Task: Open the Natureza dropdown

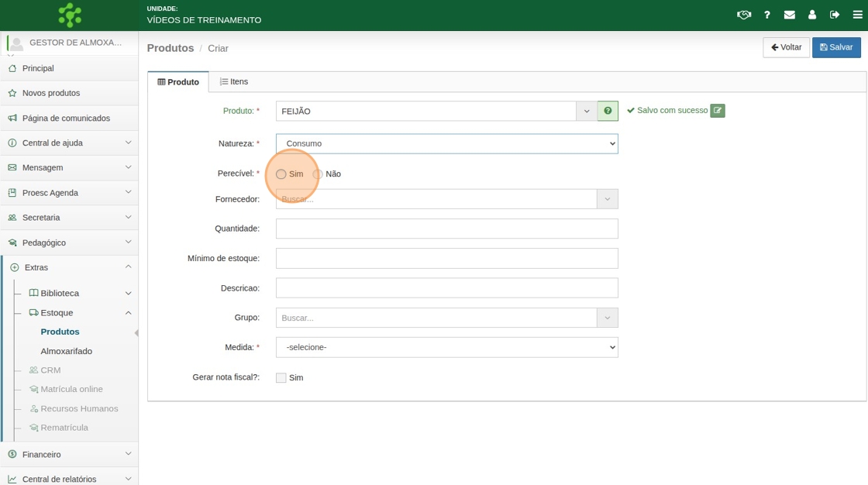Action: click(x=446, y=143)
